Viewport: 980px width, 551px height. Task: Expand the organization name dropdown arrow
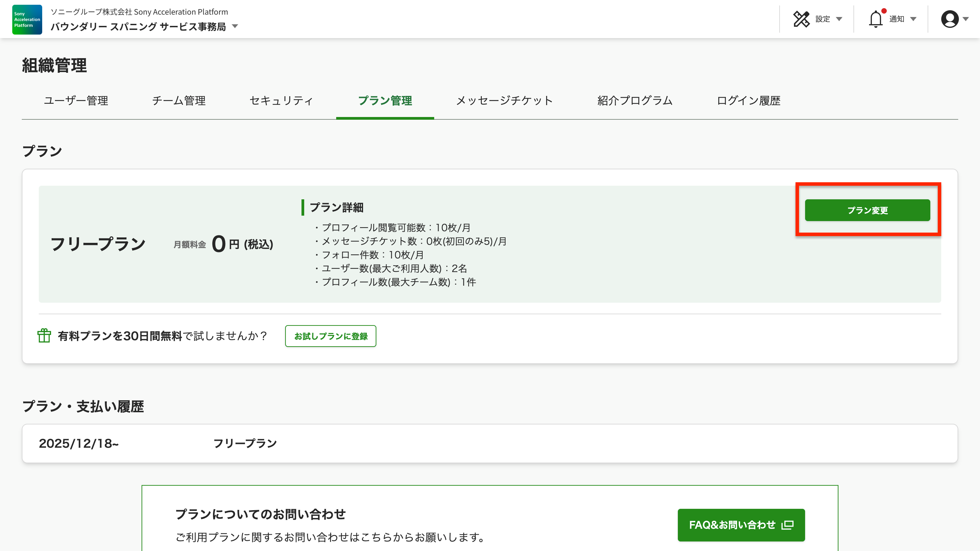tap(235, 26)
